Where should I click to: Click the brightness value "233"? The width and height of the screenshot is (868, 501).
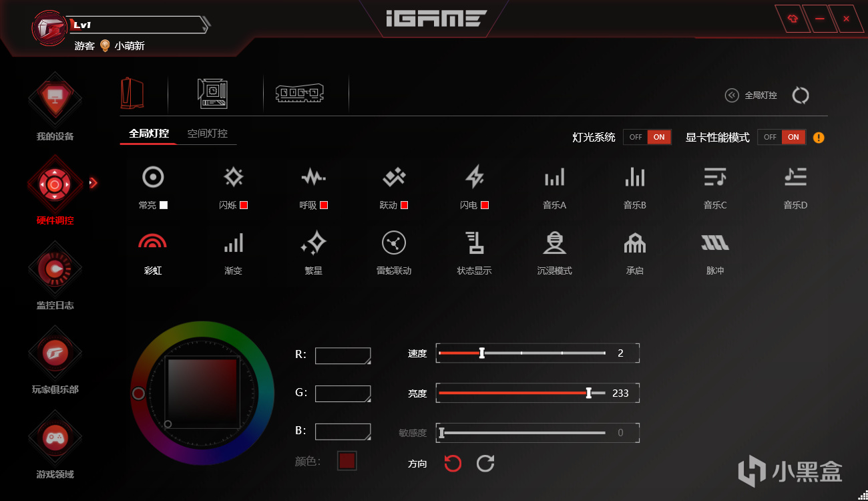620,393
